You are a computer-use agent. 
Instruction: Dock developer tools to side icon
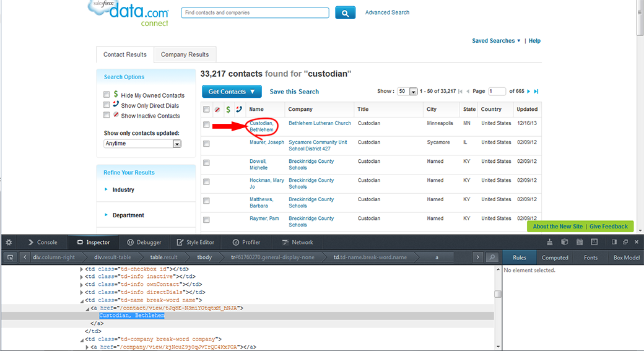(614, 242)
